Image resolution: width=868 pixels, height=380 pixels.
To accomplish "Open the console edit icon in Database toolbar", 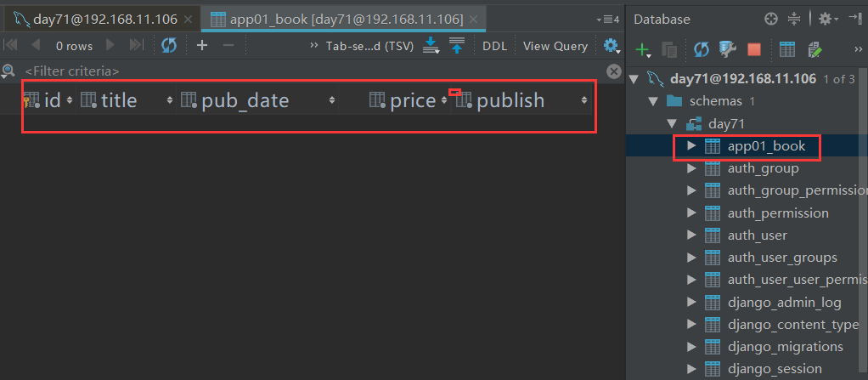I will (814, 50).
